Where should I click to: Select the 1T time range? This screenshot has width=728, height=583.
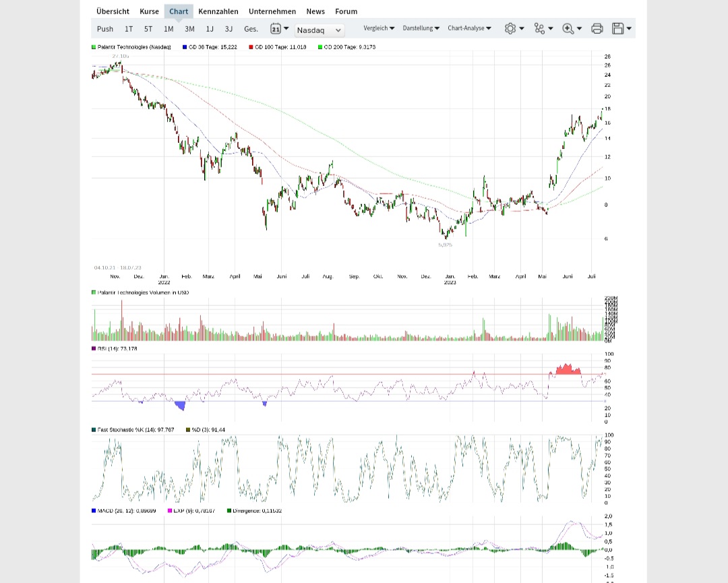click(x=129, y=29)
